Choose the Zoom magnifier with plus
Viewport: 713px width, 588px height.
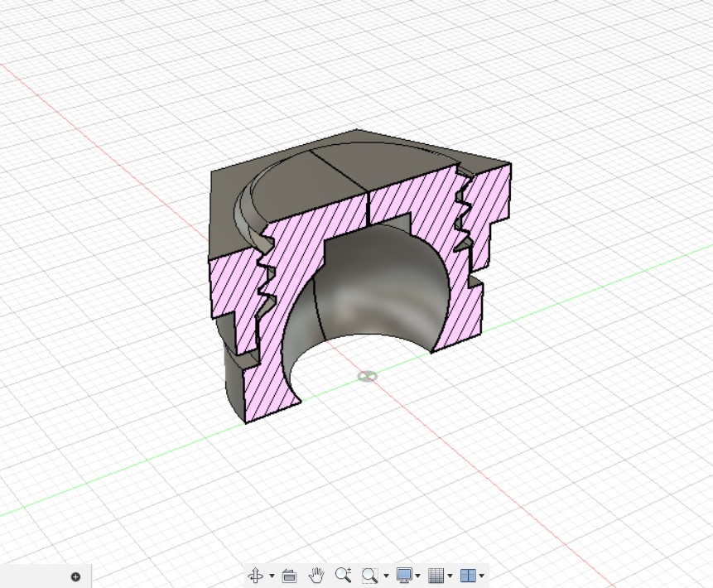pos(344,576)
